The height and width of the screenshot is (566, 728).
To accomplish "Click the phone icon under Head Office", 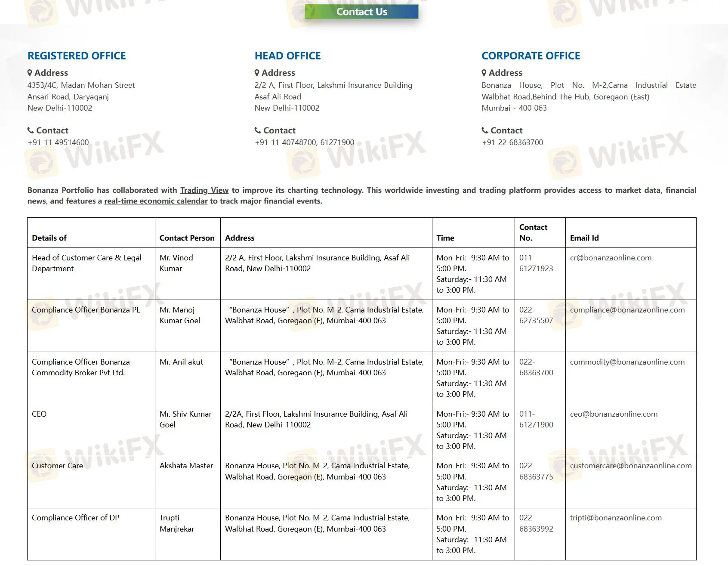I will pyautogui.click(x=258, y=130).
